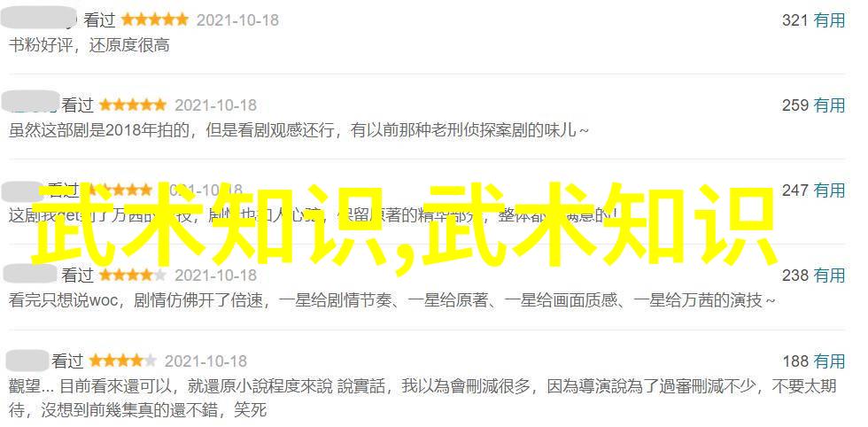The height and width of the screenshot is (427, 868).
Task: Click the review mentioning 老刑侦探案剧的味儿
Action: (299, 131)
